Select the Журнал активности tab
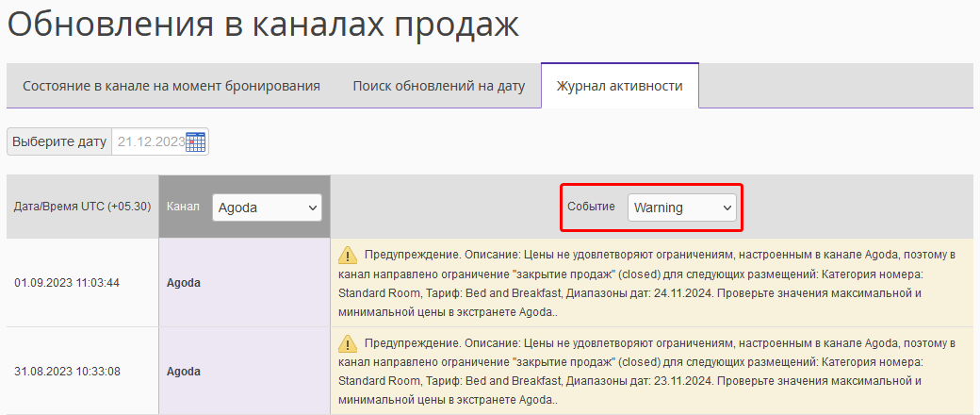 tap(620, 86)
